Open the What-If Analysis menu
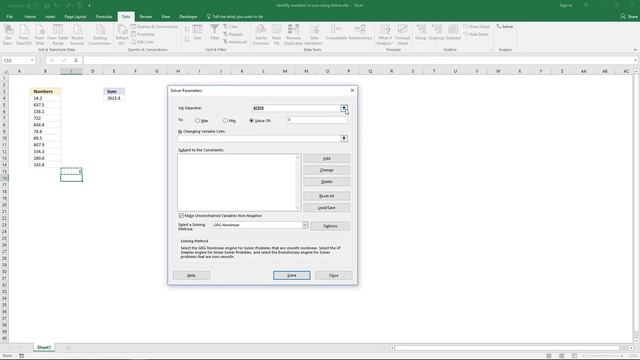 pos(385,35)
